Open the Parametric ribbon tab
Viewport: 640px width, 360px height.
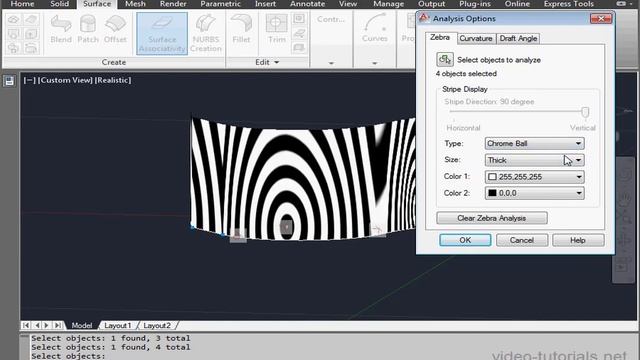point(220,4)
